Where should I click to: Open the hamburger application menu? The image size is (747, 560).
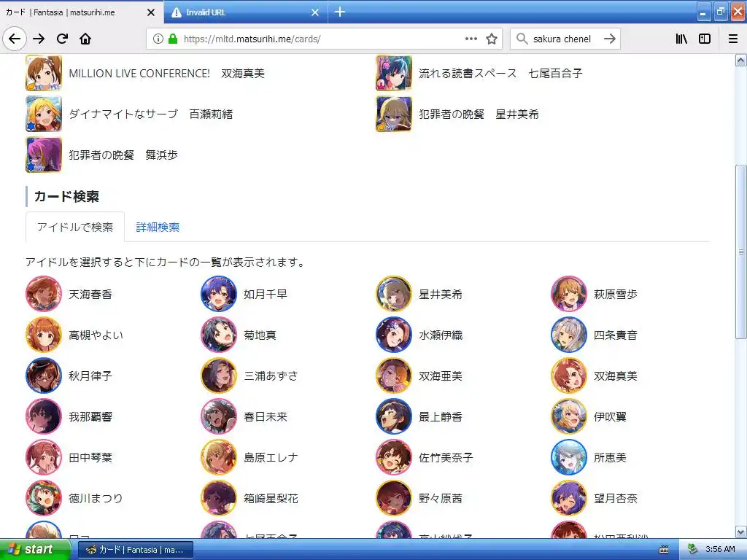click(733, 39)
